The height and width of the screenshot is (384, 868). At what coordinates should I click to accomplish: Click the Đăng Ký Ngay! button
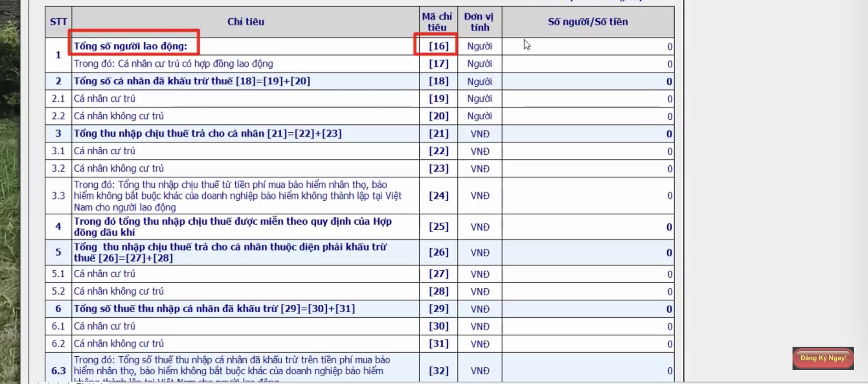pos(823,358)
